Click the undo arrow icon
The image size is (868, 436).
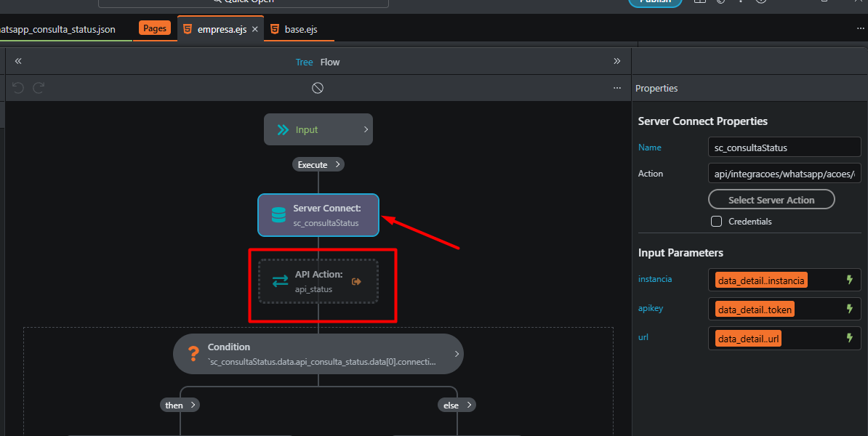[x=18, y=88]
